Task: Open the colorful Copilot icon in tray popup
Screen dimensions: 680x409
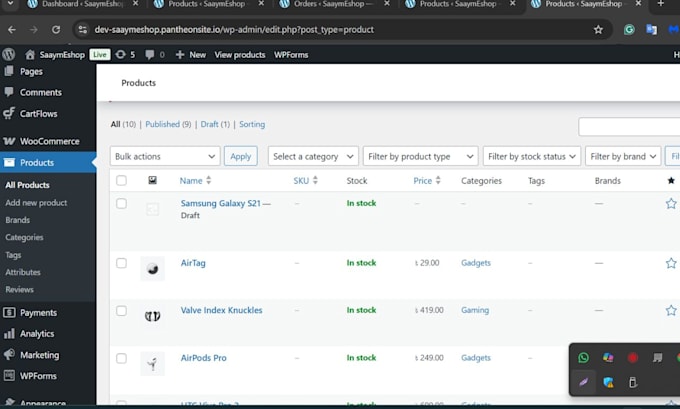Action: [608, 357]
